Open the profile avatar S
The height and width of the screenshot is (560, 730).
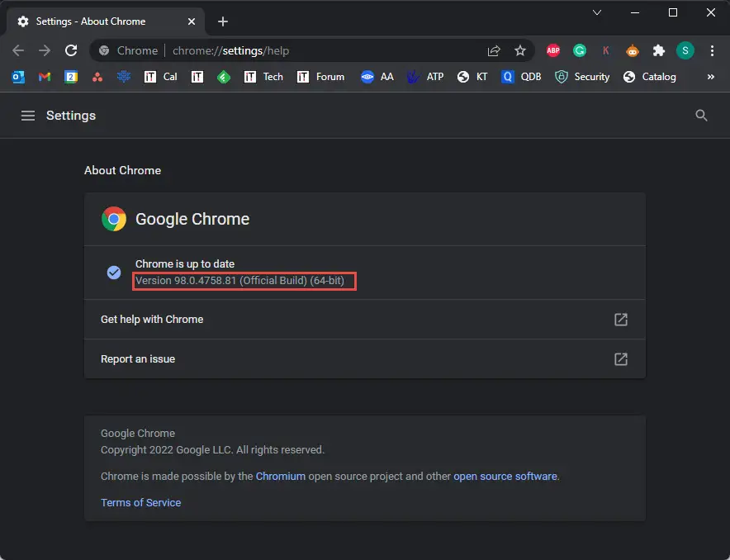685,50
